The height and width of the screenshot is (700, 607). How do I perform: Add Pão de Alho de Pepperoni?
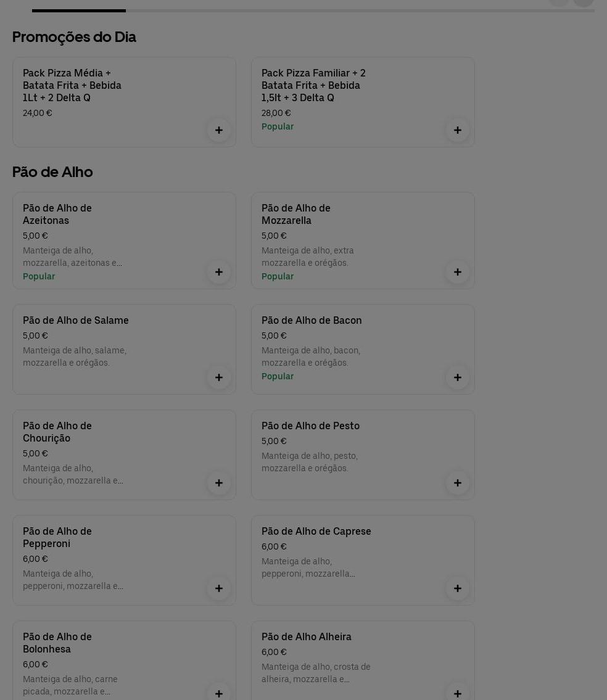click(x=219, y=588)
